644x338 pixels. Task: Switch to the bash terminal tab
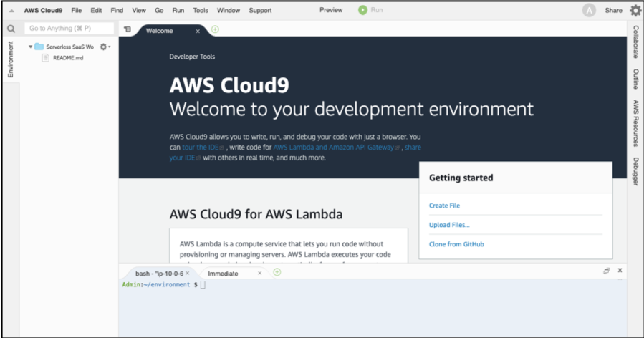[159, 274]
